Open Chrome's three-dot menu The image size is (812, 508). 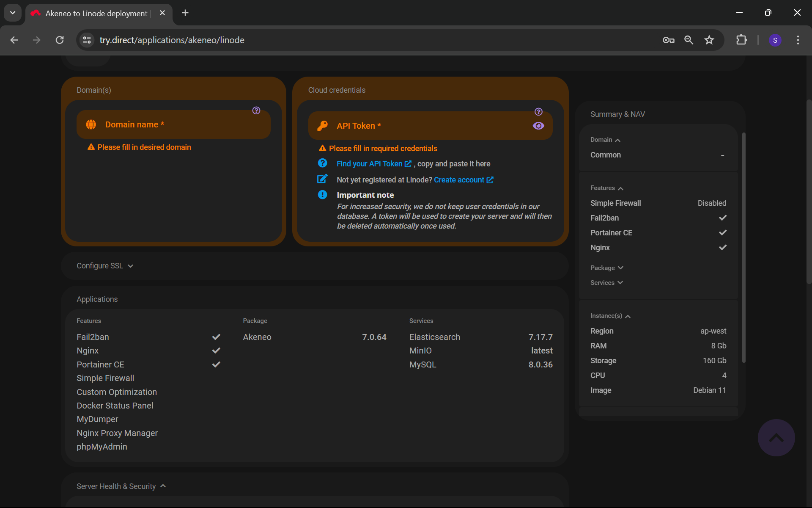(x=798, y=40)
